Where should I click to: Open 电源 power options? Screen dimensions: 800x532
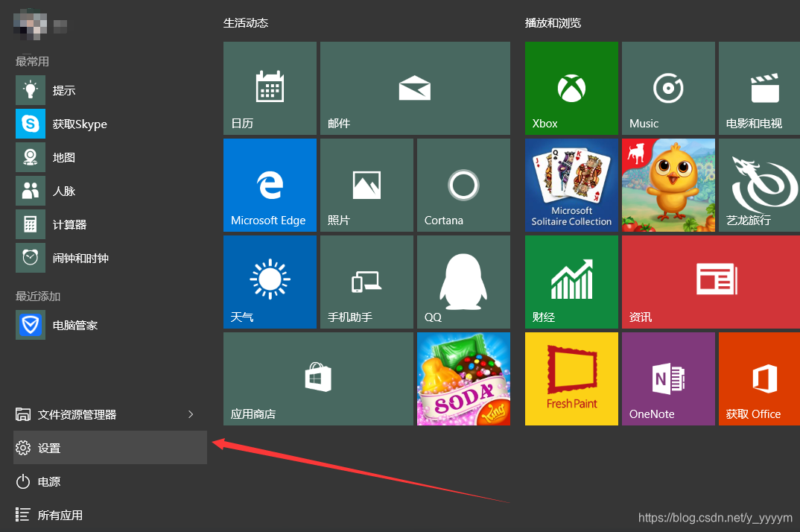[110, 481]
